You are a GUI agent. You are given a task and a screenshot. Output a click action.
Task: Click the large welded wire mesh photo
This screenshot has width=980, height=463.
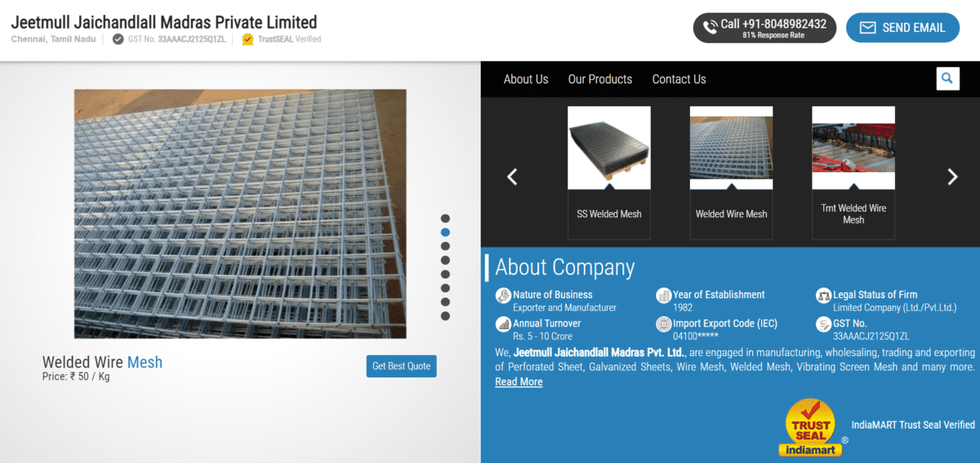pos(240,214)
